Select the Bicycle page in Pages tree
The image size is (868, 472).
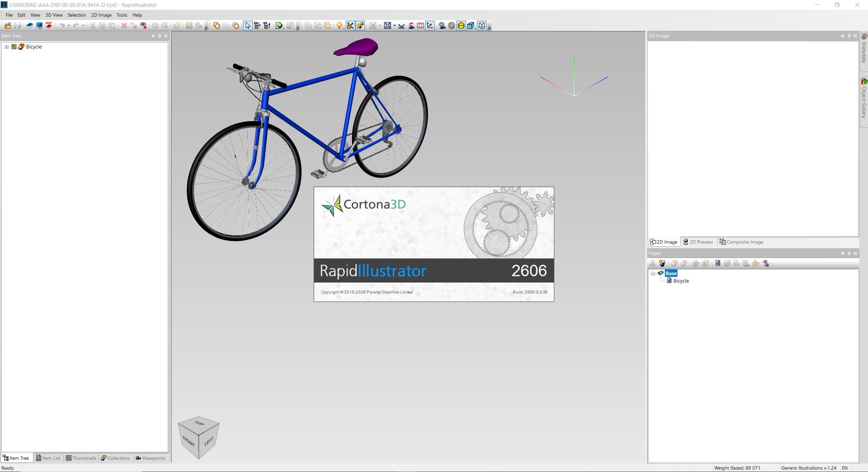(681, 281)
